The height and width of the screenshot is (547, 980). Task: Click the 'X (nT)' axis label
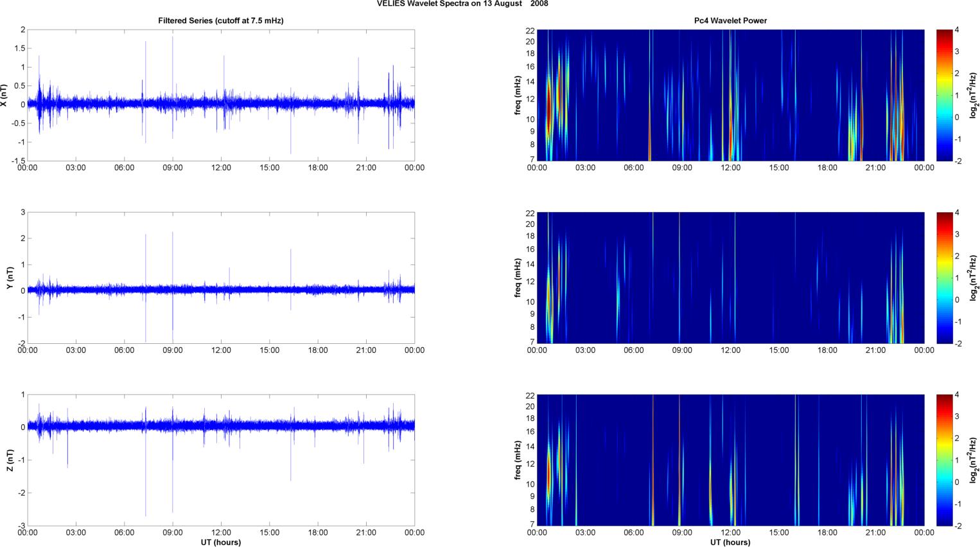point(4,95)
